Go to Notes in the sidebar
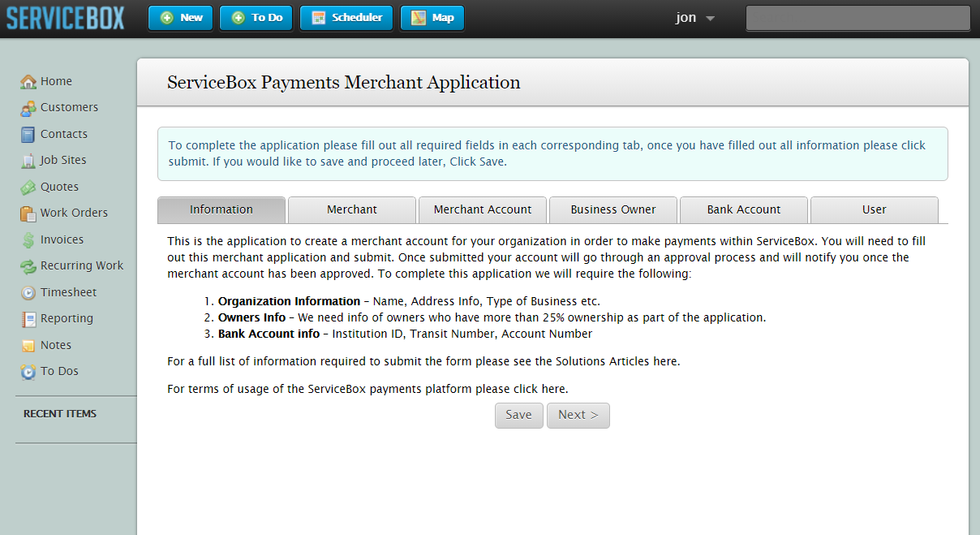980x535 pixels. [x=56, y=345]
